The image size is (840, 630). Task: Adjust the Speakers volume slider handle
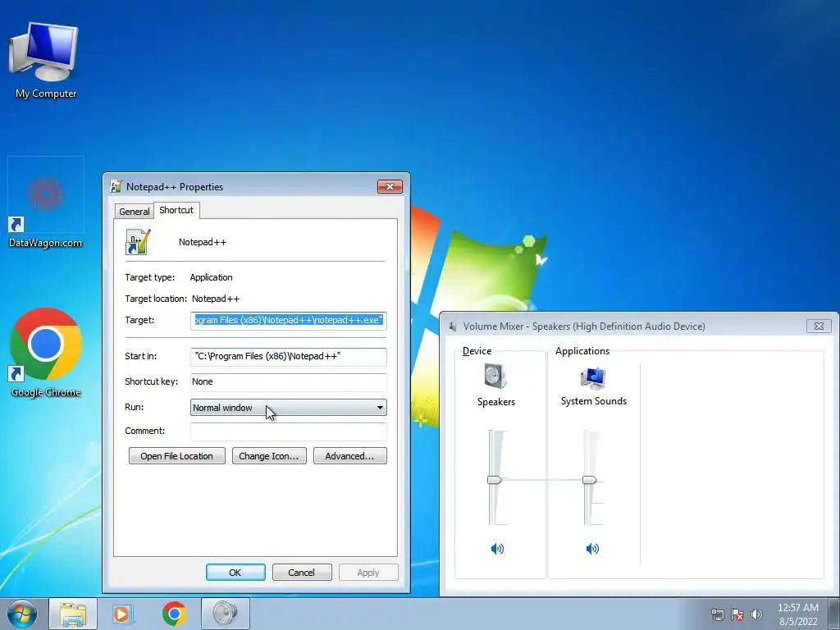495,480
